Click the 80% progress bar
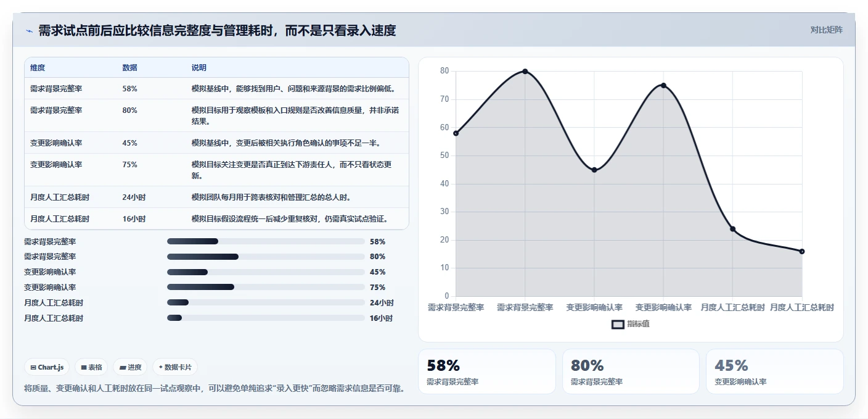This screenshot has width=868, height=419. click(x=266, y=257)
